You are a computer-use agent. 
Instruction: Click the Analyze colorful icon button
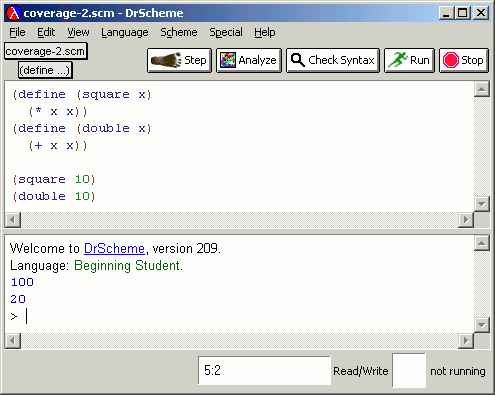[x=249, y=60]
